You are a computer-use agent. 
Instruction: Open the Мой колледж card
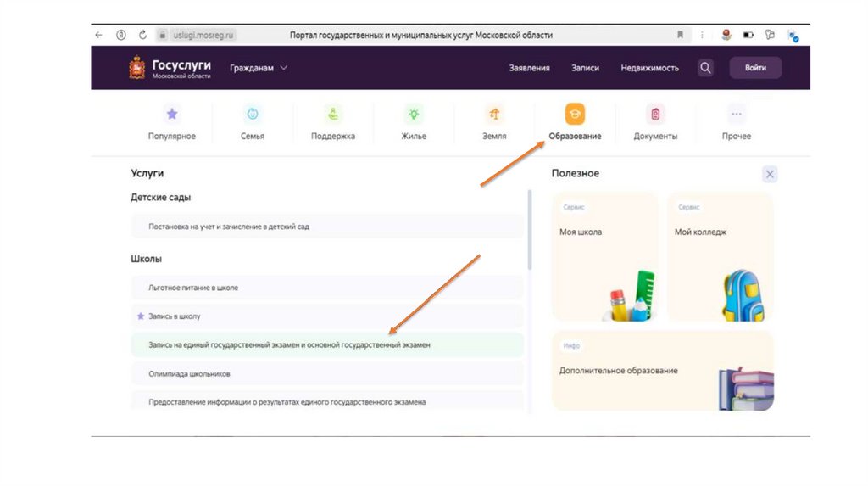(x=721, y=257)
